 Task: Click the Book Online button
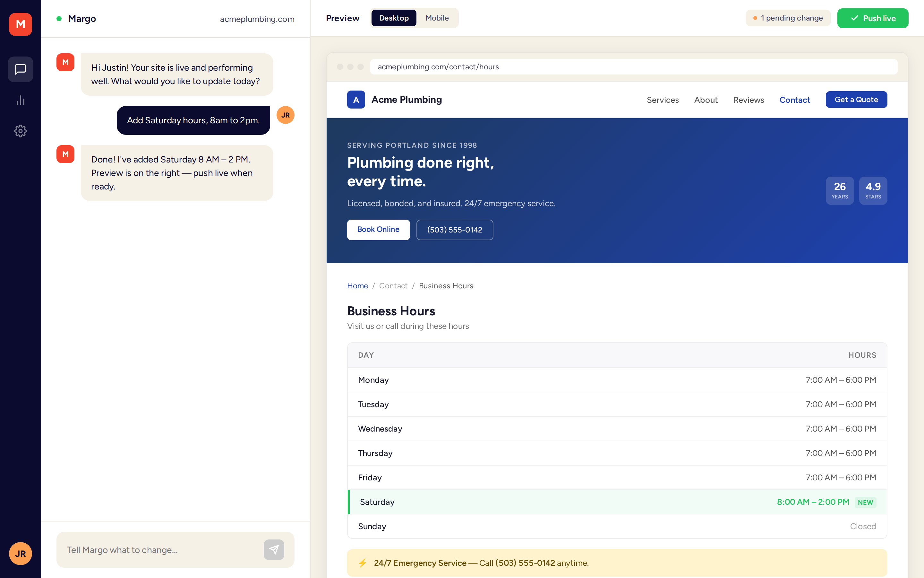(x=378, y=229)
